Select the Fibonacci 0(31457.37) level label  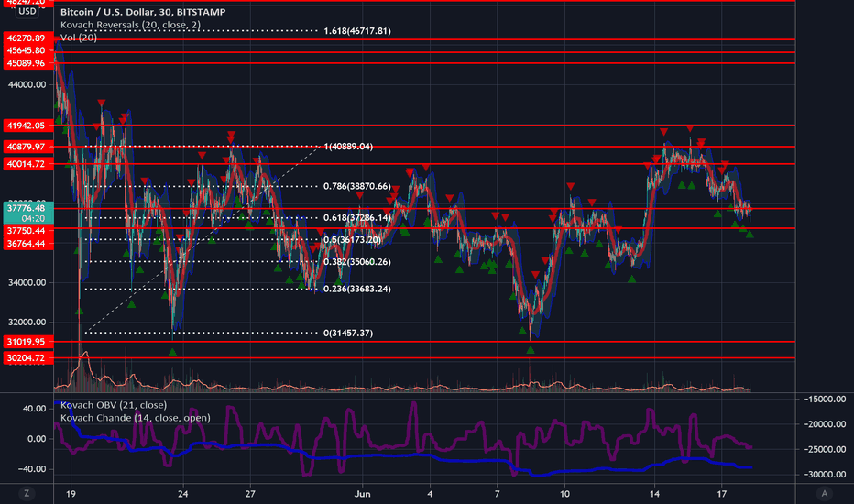pyautogui.click(x=348, y=333)
